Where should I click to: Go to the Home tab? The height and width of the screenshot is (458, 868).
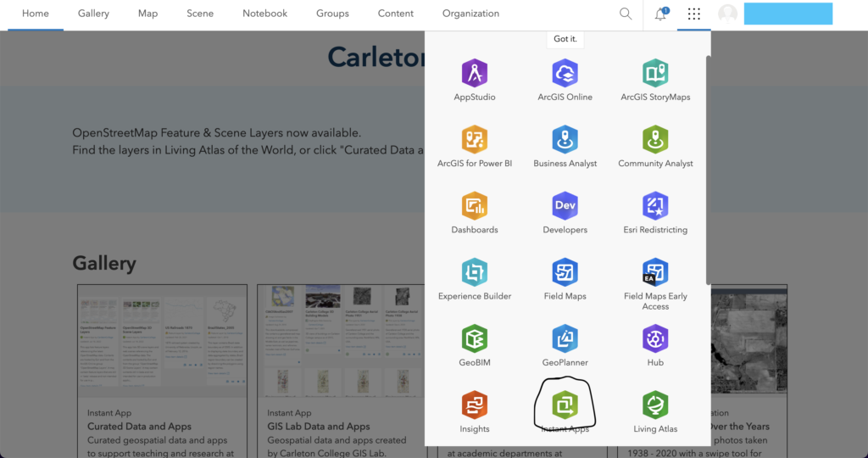click(x=36, y=14)
